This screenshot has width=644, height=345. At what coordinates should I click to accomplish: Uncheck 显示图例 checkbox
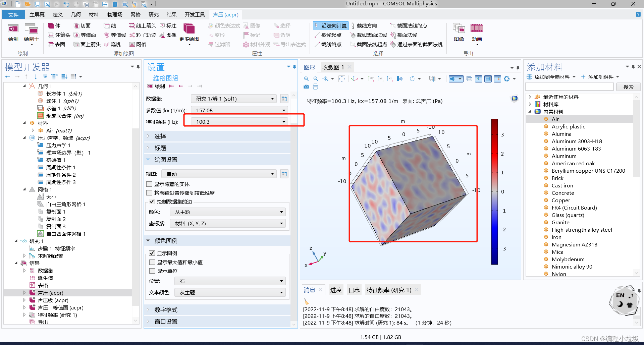tap(152, 253)
